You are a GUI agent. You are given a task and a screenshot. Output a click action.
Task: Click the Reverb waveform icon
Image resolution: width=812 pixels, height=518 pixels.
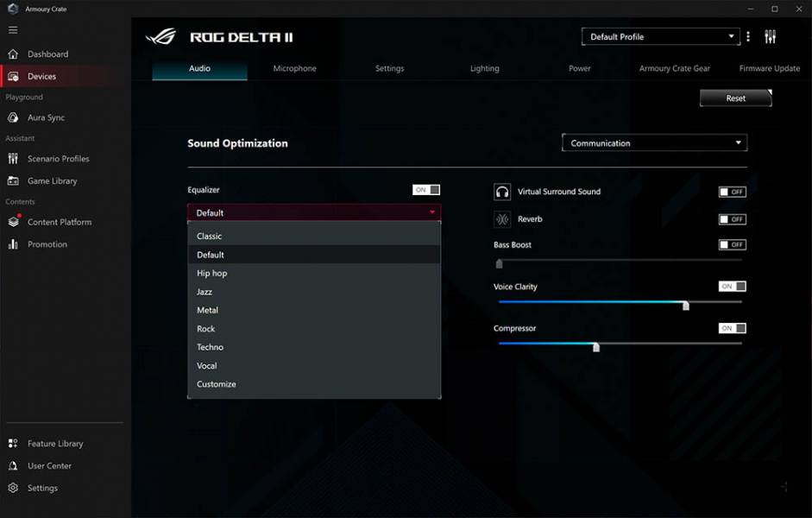(x=502, y=219)
